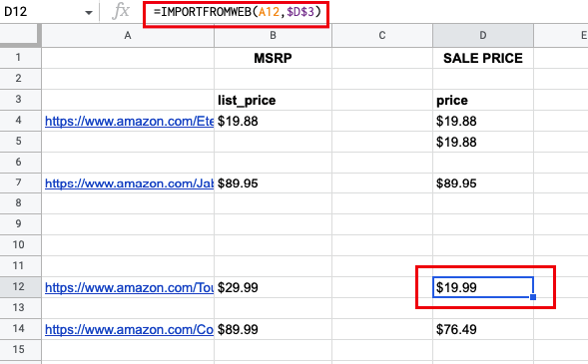Select the MSRP header cell
588x364 pixels.
tap(273, 58)
